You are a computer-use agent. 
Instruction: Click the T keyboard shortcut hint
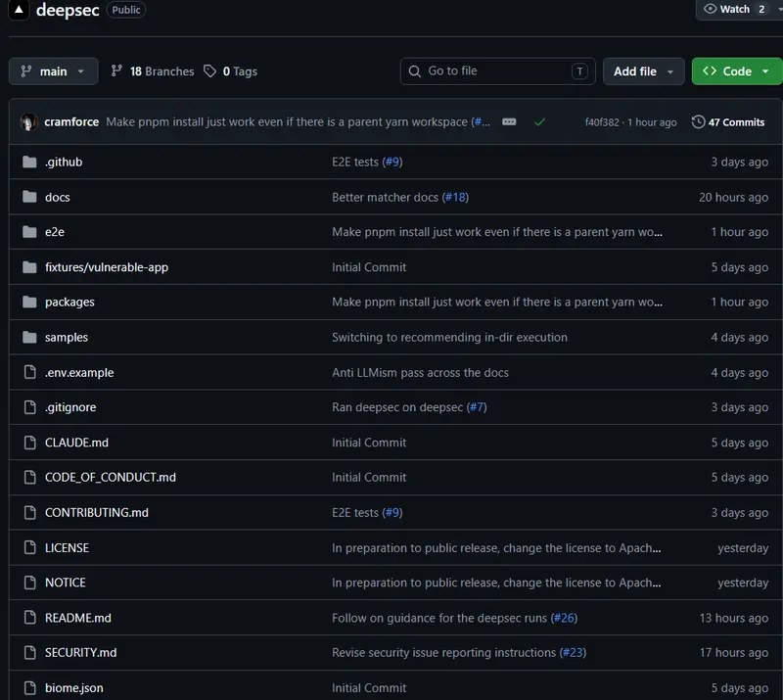pos(579,70)
